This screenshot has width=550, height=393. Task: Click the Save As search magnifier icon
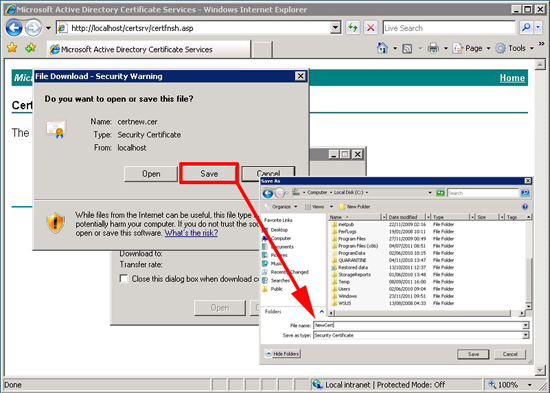[525, 193]
